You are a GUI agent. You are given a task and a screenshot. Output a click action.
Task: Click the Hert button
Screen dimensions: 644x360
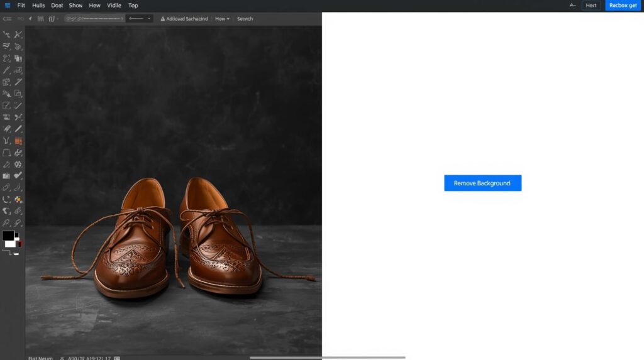click(591, 5)
